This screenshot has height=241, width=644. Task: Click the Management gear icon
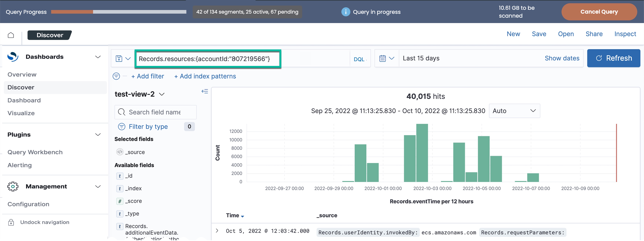click(13, 187)
